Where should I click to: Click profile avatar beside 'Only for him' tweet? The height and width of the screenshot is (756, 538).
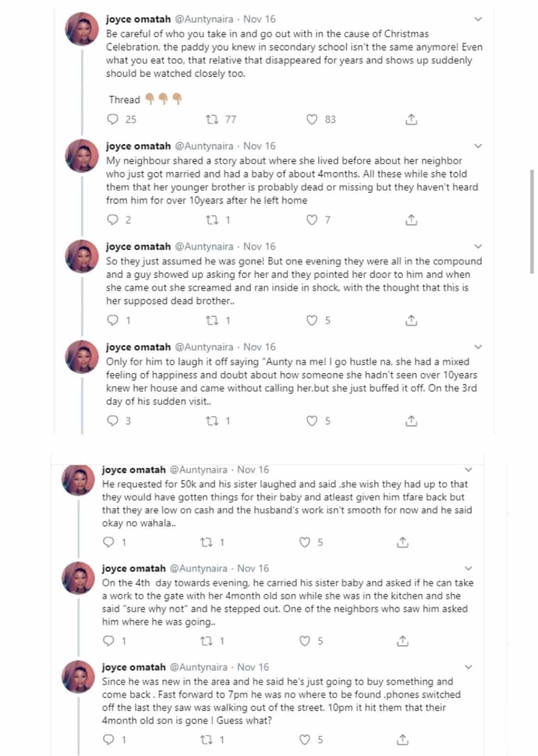point(81,357)
